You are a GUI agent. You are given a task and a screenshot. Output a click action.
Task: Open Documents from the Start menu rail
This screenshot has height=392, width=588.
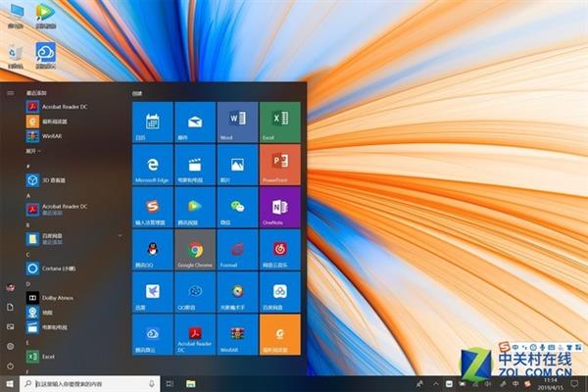coord(11,307)
